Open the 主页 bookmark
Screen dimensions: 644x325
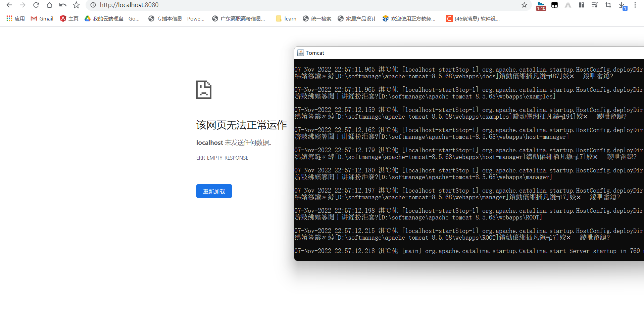tap(69, 18)
